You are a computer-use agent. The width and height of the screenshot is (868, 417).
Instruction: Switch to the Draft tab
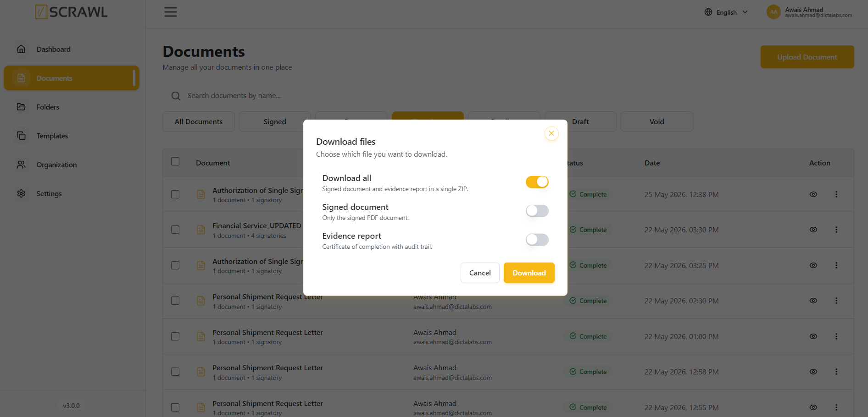(x=580, y=121)
